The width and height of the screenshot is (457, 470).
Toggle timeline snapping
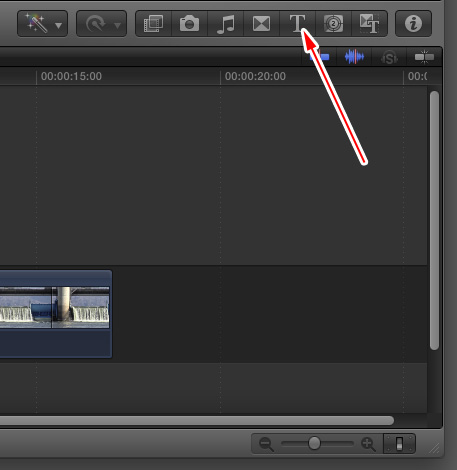424,57
